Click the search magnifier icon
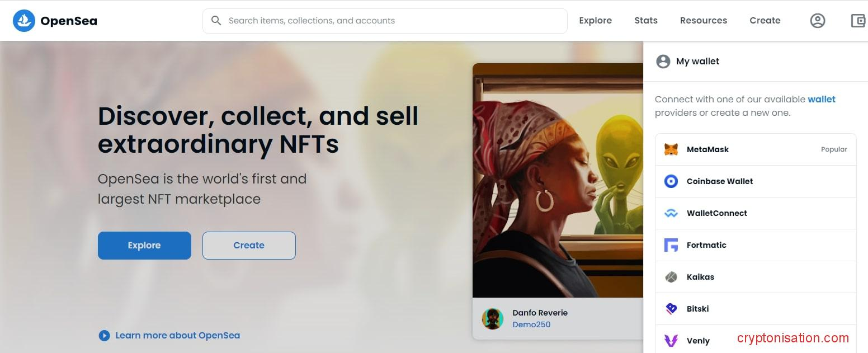 pos(216,21)
